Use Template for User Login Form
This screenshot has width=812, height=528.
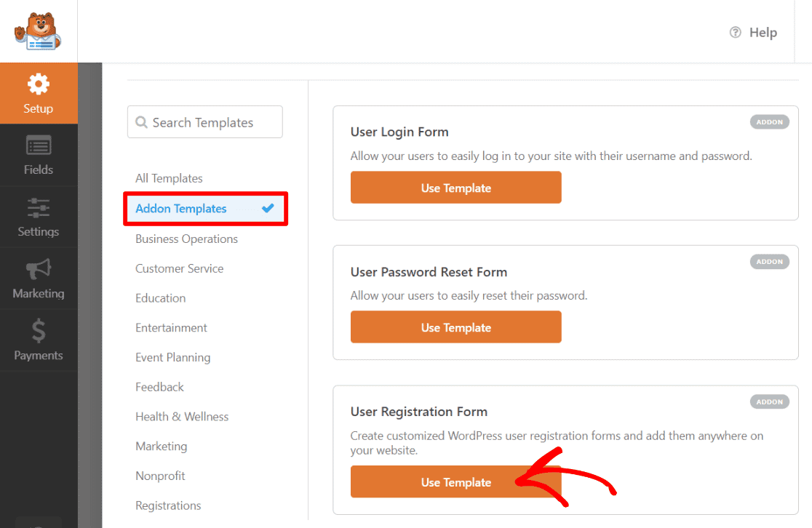point(455,188)
